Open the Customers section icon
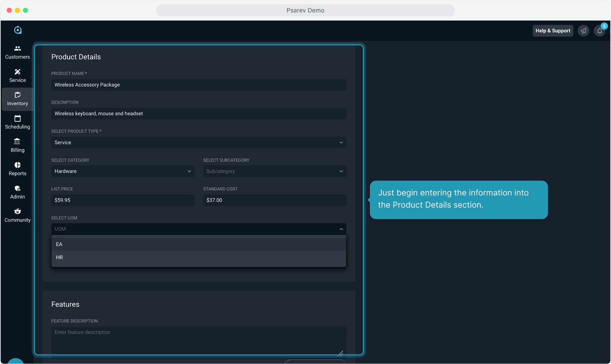This screenshot has width=611, height=364. pyautogui.click(x=18, y=49)
